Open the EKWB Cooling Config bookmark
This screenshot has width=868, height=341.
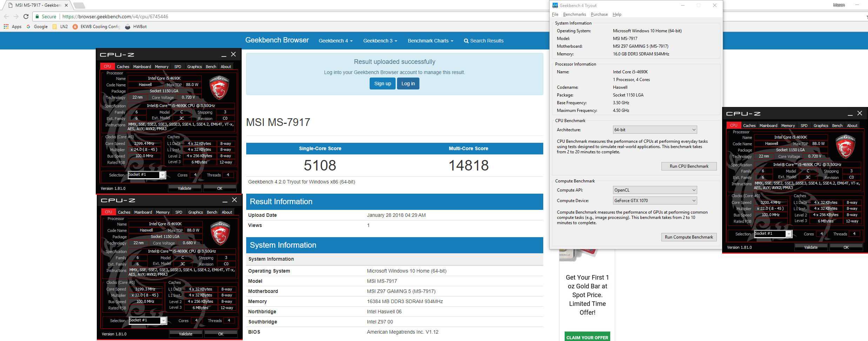coord(96,27)
